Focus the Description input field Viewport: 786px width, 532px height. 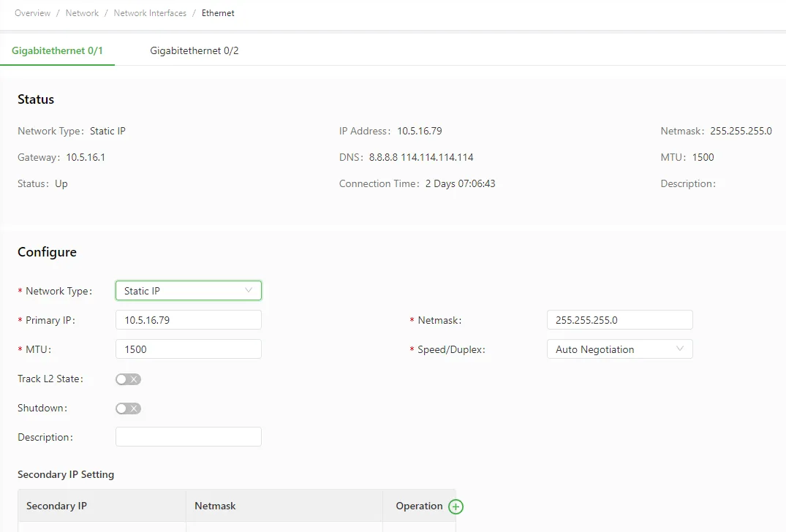click(189, 436)
